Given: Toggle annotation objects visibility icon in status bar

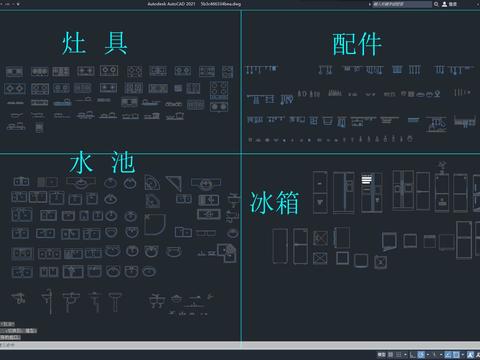Looking at the screenshot, I should pyautogui.click(x=470, y=355).
